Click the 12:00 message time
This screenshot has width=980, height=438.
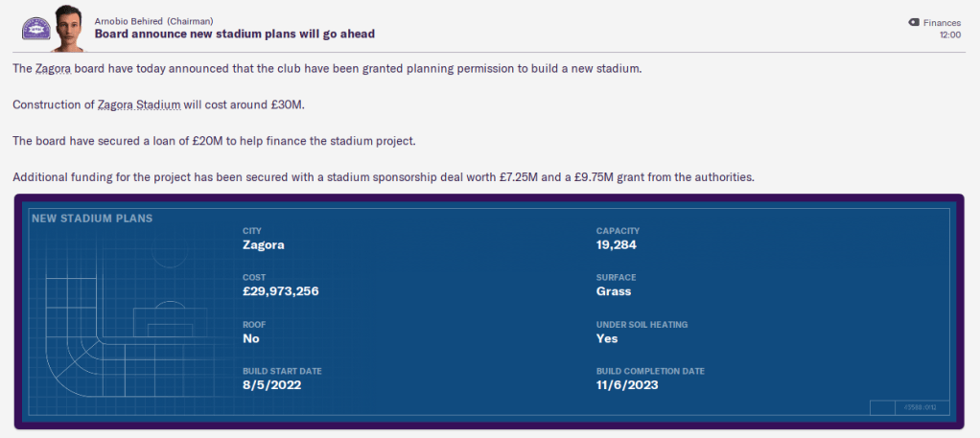949,35
